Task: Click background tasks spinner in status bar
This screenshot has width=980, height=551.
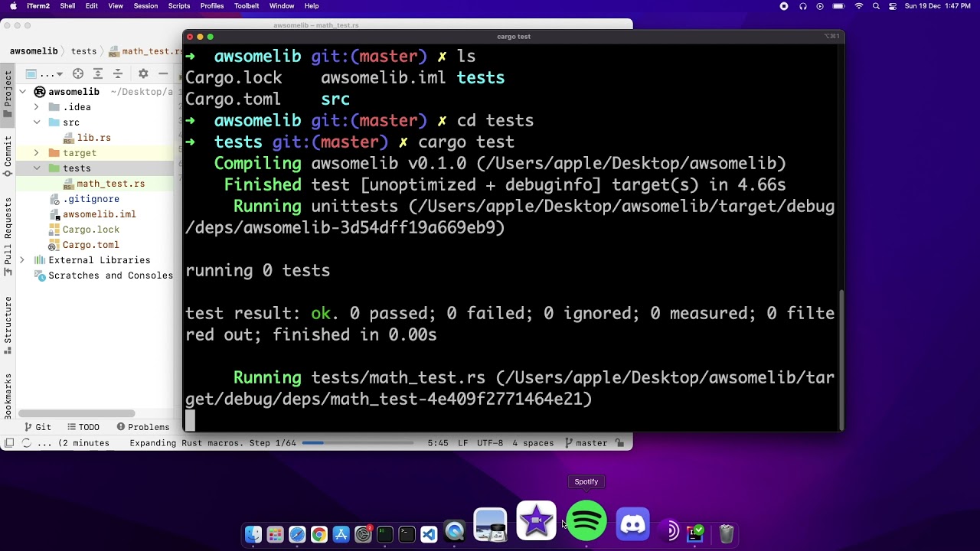Action: [27, 443]
